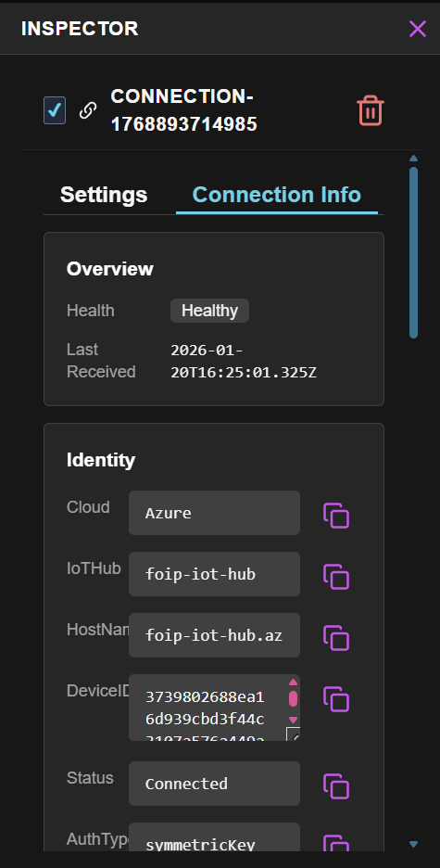440x868 pixels.
Task: Close the Inspector panel with the X
Action: pos(418,28)
